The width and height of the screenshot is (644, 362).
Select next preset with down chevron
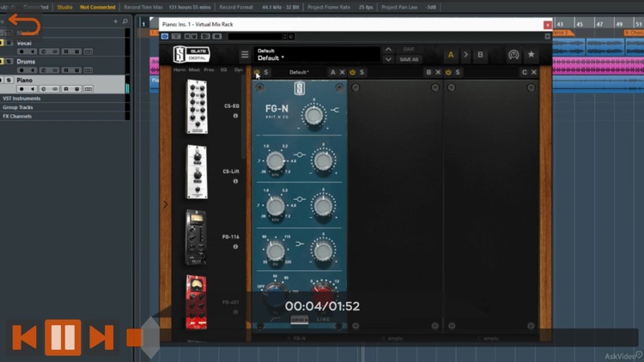pos(388,59)
